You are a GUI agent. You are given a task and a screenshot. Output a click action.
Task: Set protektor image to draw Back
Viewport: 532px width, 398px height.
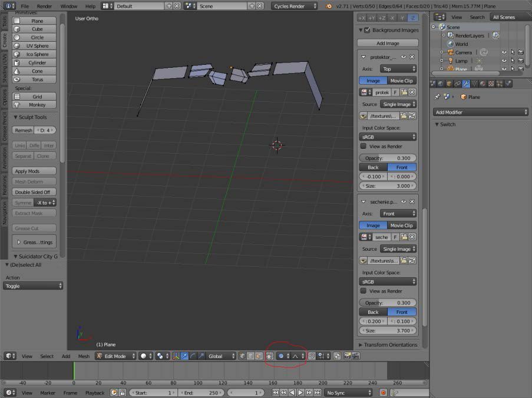point(373,167)
